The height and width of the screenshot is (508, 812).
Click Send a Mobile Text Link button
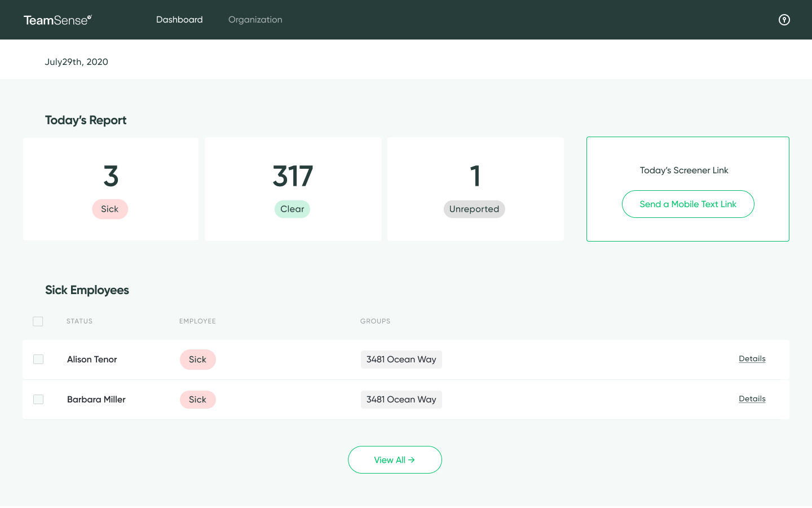tap(688, 204)
